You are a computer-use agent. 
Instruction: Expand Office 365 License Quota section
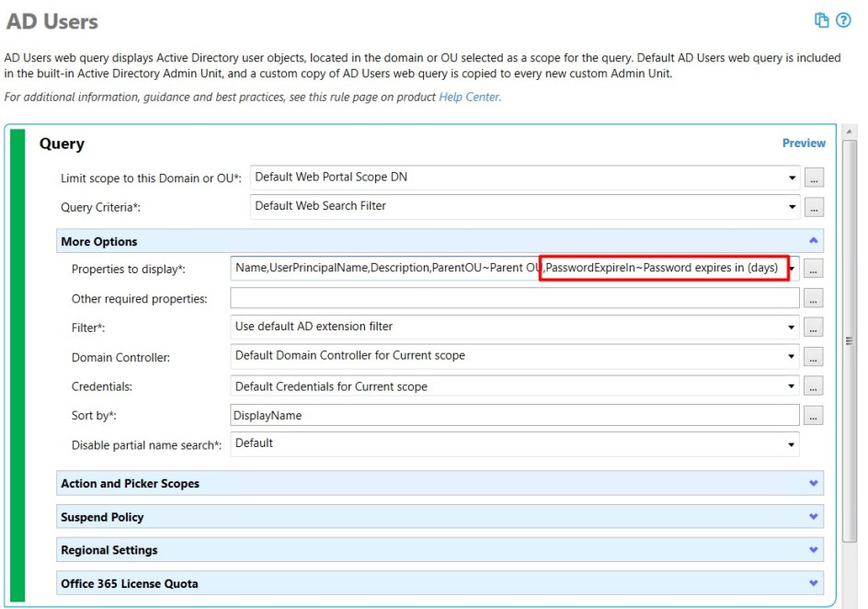point(440,583)
